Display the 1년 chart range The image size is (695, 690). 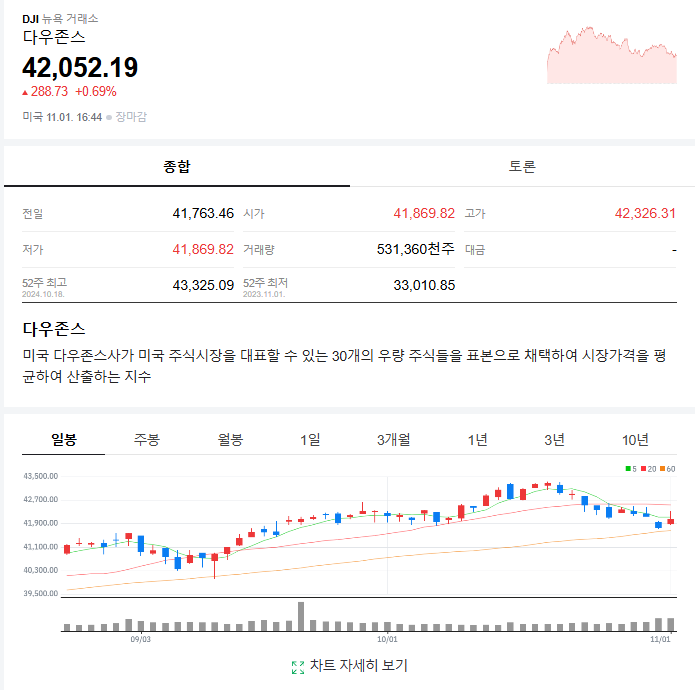(x=478, y=440)
